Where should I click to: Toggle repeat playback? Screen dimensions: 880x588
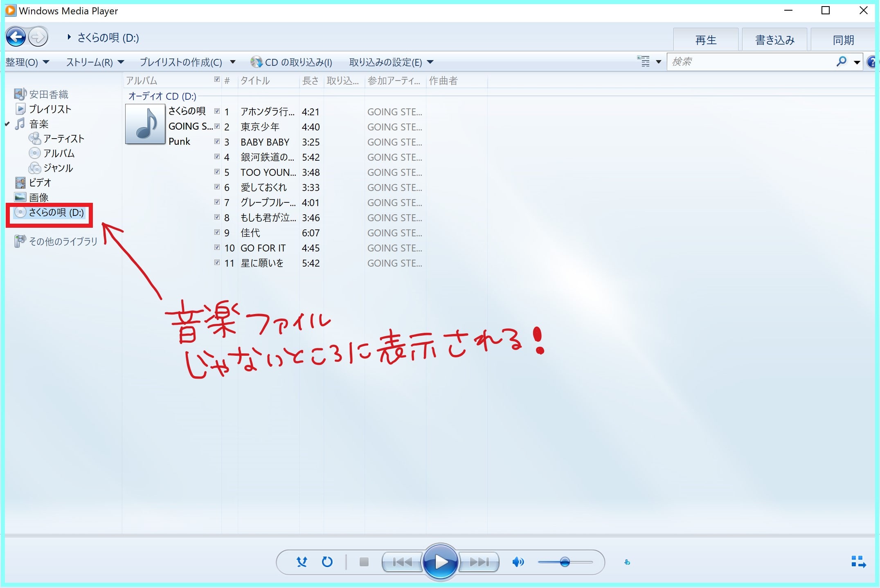click(327, 562)
